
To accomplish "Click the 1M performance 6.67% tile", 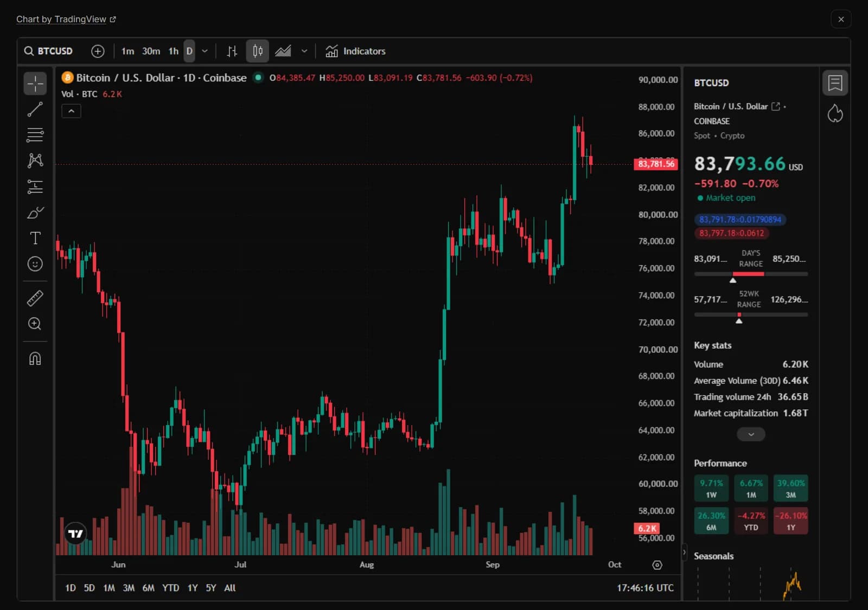I will [751, 489].
